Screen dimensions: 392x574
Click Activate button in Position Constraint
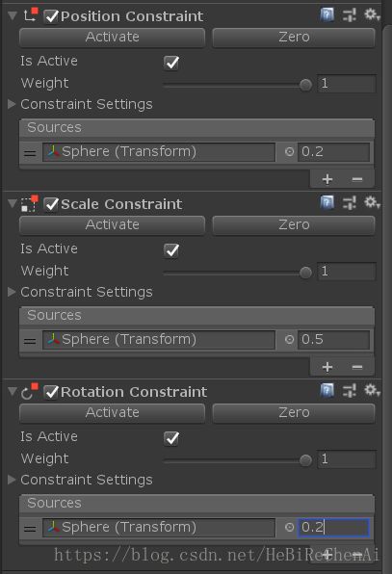112,38
